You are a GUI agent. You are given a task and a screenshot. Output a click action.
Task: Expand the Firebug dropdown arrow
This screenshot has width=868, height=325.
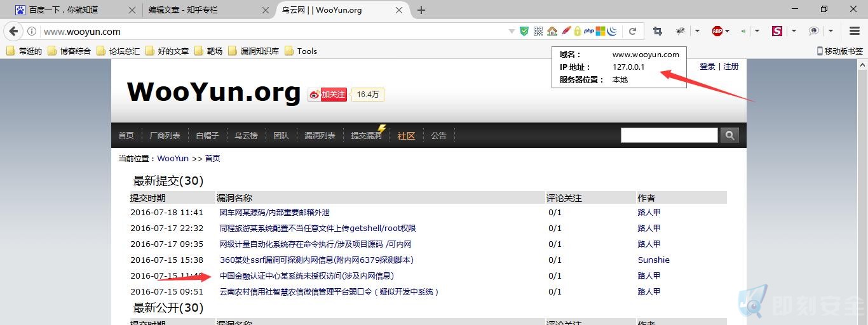697,31
